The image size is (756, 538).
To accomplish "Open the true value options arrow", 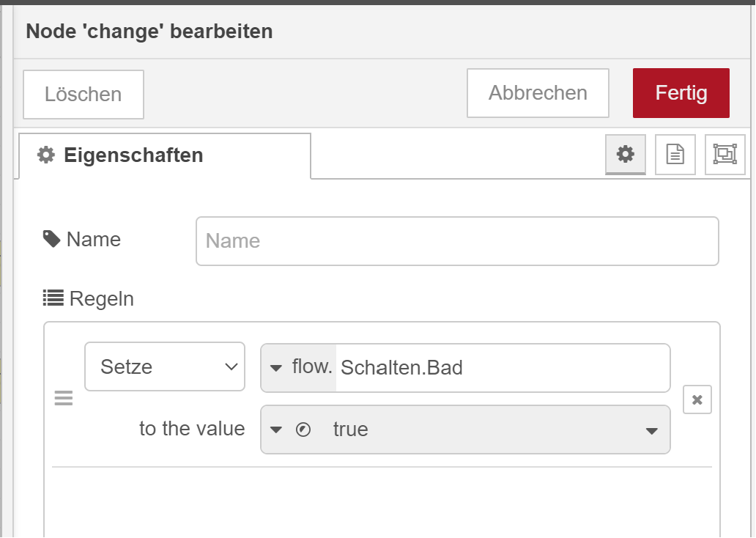I will click(x=651, y=430).
